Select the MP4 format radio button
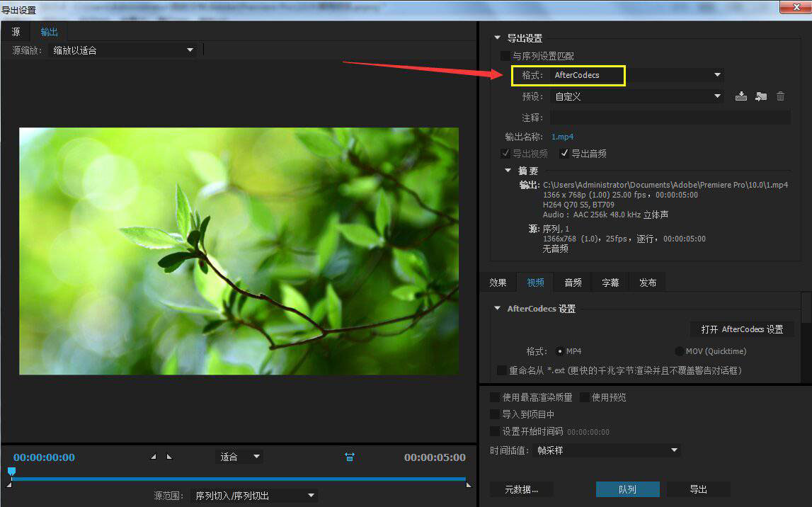This screenshot has width=812, height=507. tap(560, 351)
